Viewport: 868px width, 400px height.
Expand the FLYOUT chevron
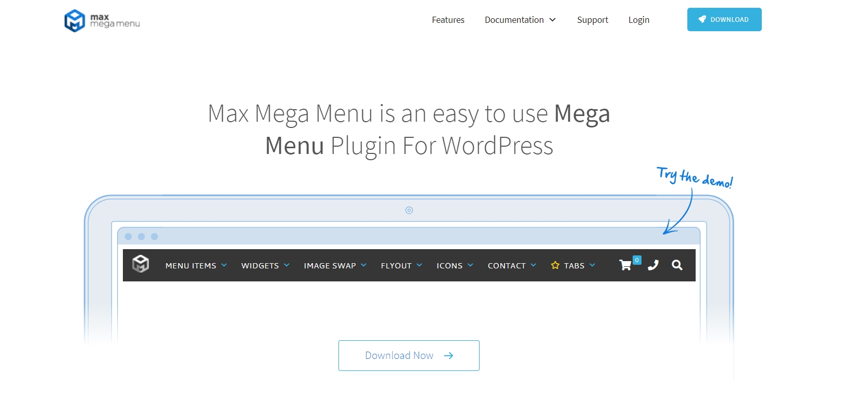coord(419,265)
